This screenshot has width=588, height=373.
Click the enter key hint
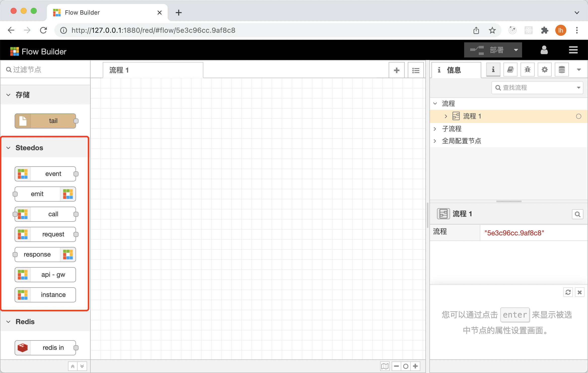click(x=515, y=315)
